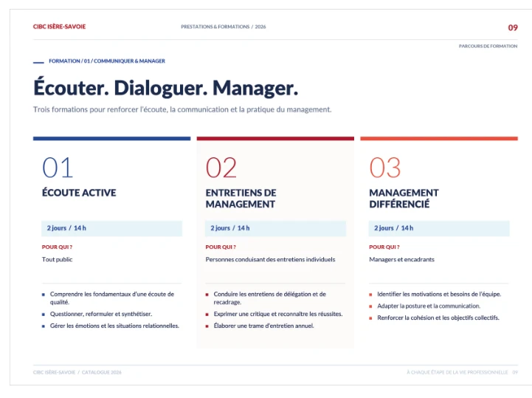The image size is (532, 398).
Task: Click the ÉCOUTE ACTIVE heading
Action: [79, 193]
